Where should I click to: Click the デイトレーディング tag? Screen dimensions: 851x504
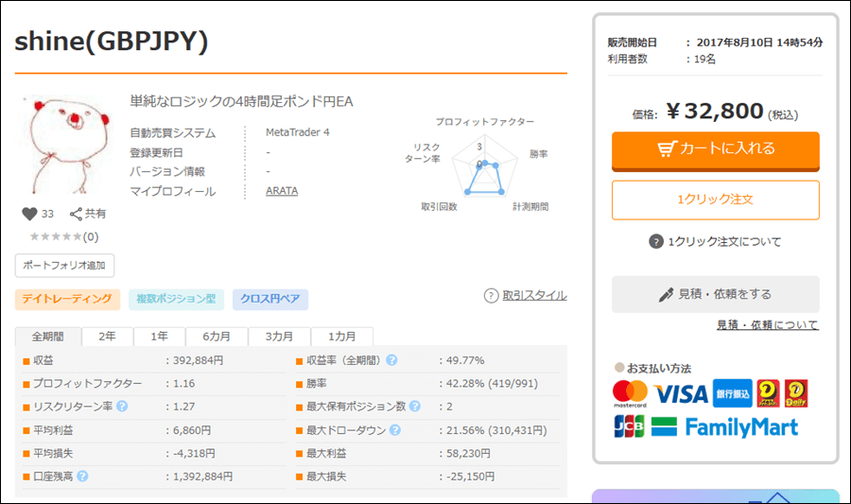[x=67, y=300]
